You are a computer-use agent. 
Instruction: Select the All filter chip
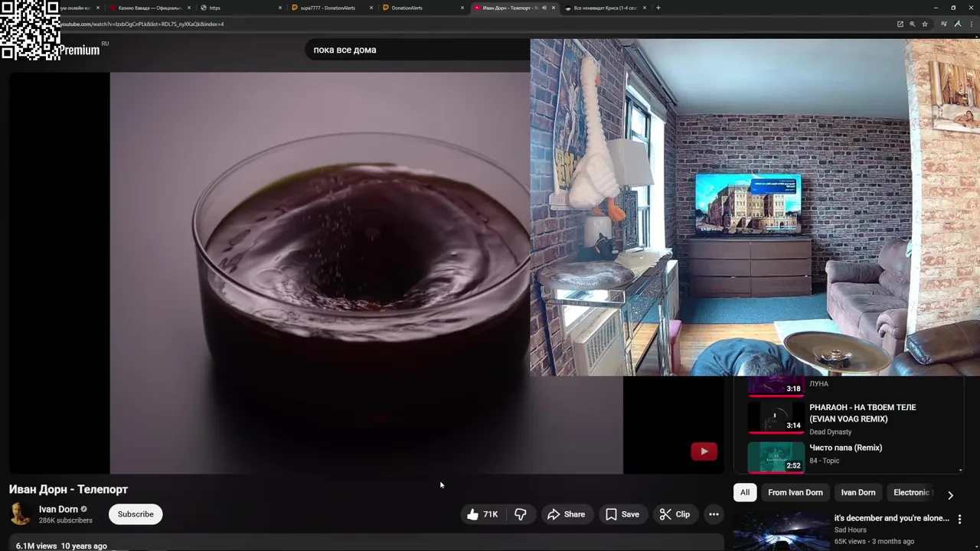(x=745, y=492)
